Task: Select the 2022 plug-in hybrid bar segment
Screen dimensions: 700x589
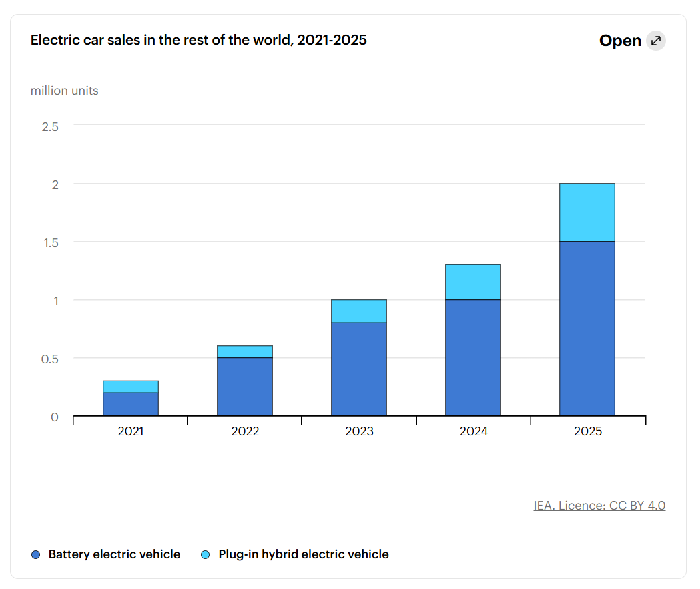Action: coord(245,352)
